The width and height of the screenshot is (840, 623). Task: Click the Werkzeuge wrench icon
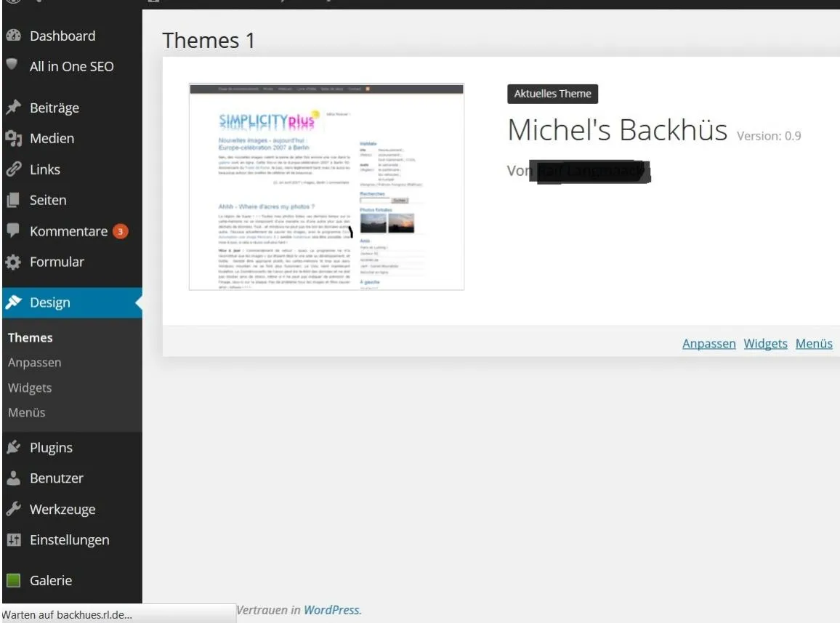tap(13, 509)
